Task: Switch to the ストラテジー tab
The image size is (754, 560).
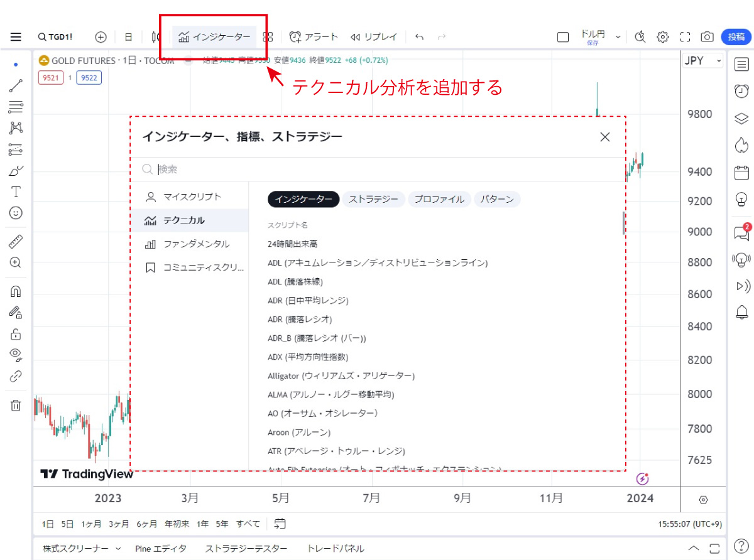Action: coord(373,199)
